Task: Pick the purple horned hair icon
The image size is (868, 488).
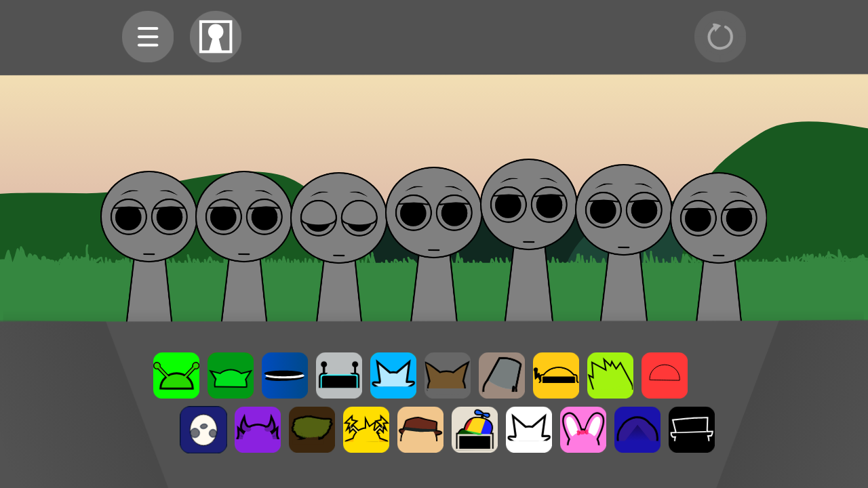Action: [x=258, y=430]
